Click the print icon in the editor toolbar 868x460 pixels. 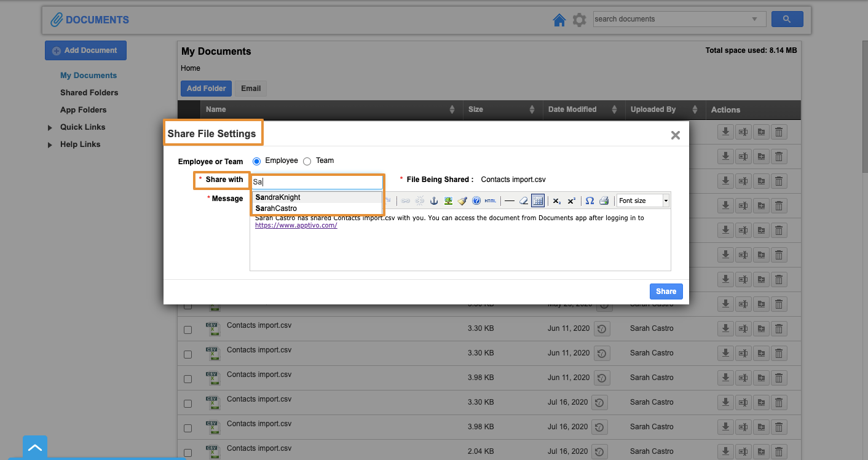point(604,201)
